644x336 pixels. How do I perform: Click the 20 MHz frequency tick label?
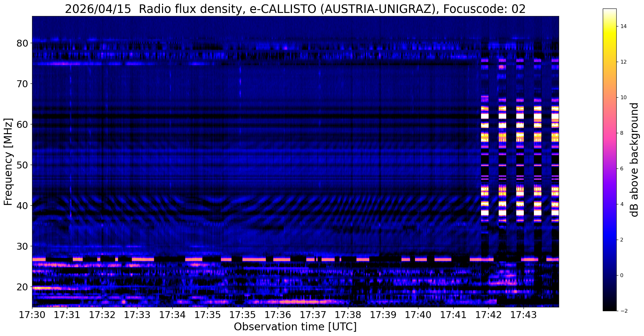tap(22, 287)
